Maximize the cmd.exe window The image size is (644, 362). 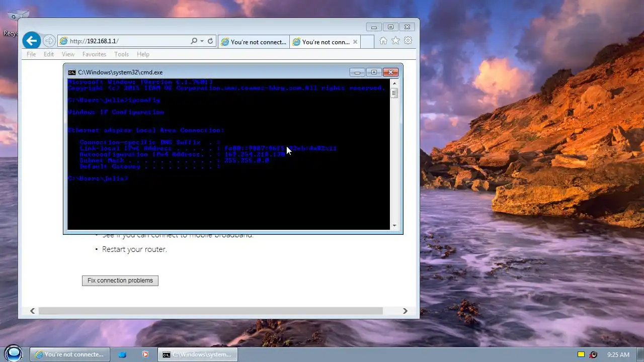point(374,72)
